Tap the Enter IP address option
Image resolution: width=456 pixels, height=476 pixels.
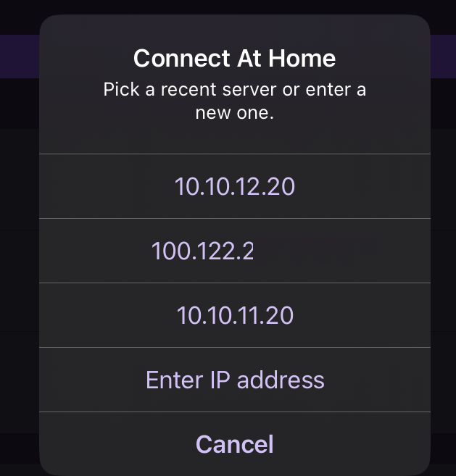click(x=234, y=380)
